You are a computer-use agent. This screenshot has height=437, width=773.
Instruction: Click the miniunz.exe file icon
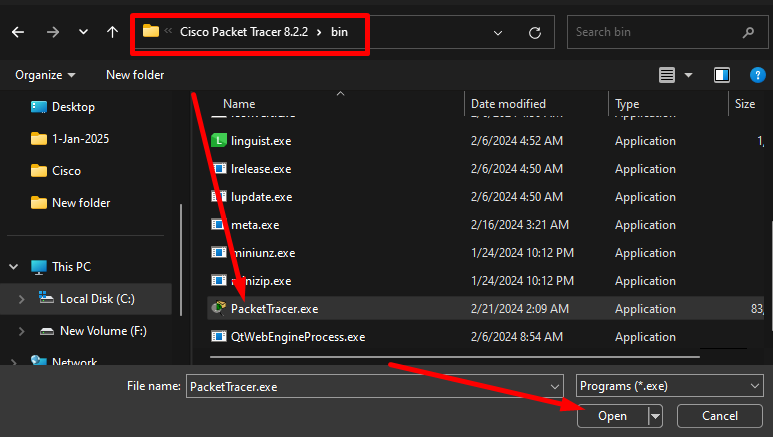click(x=219, y=253)
